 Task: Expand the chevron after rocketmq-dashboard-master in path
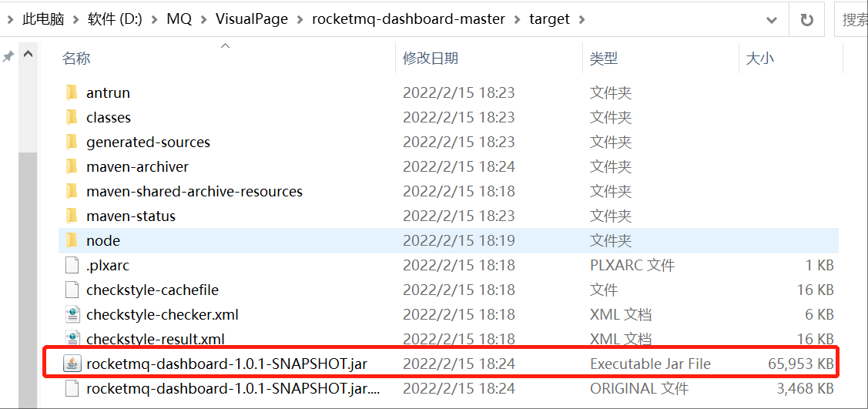point(518,19)
